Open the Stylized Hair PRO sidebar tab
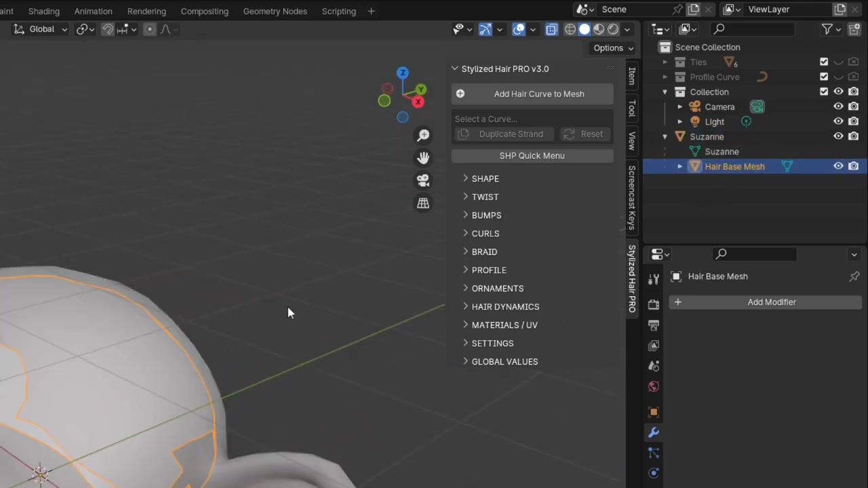Image resolution: width=868 pixels, height=488 pixels. coord(632,279)
